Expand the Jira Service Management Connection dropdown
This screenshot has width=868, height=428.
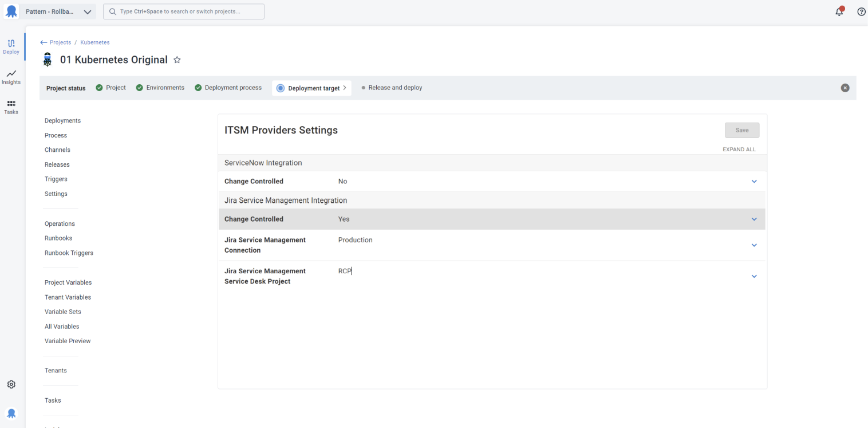coord(754,245)
